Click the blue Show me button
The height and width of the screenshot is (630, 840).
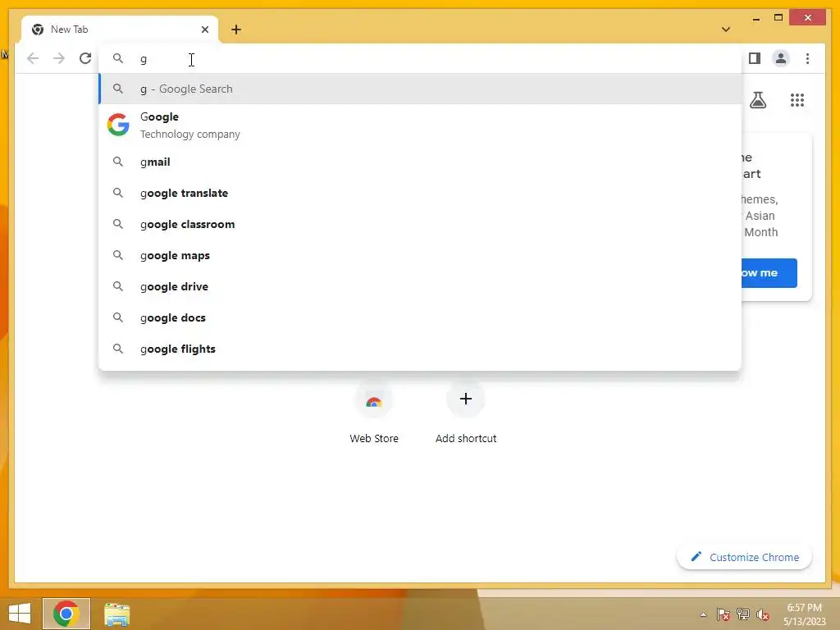click(x=769, y=272)
